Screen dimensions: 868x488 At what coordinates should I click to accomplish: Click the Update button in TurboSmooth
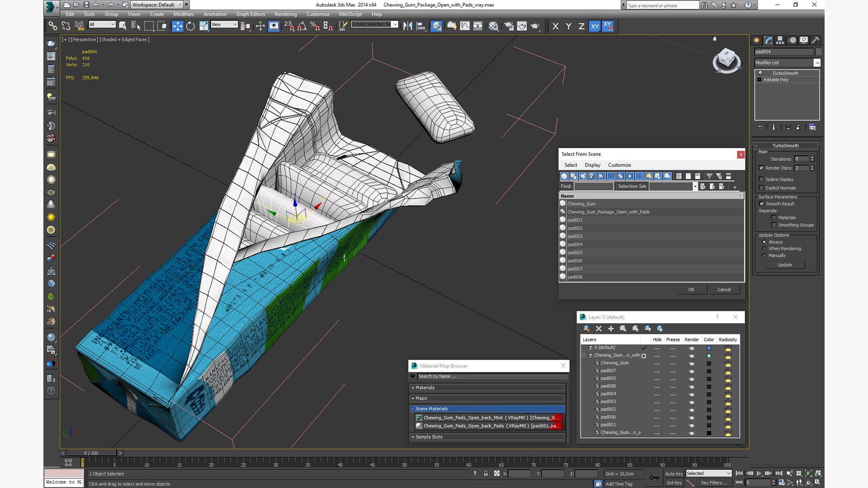[785, 265]
